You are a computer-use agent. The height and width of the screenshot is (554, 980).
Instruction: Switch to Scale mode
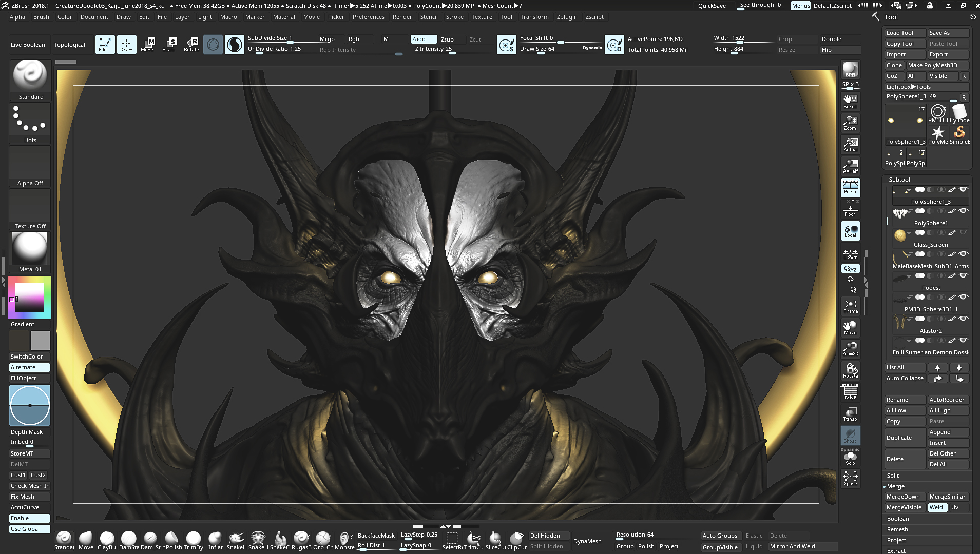[x=169, y=45]
